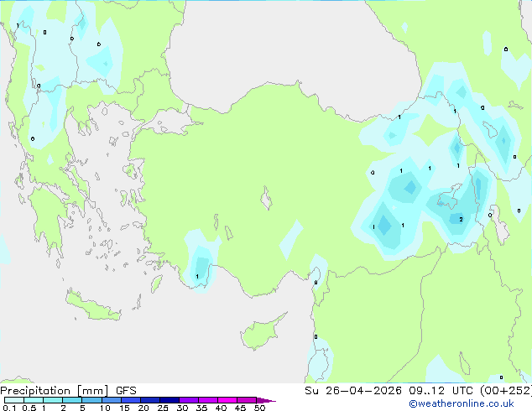
Task: Click the legend swatch between 25 and 30
Action: 170,400
